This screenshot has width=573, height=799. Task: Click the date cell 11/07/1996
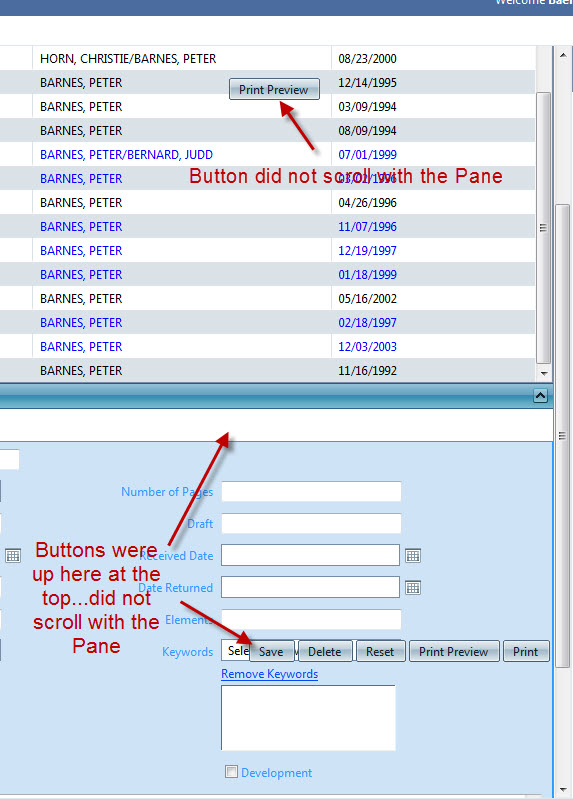(368, 226)
